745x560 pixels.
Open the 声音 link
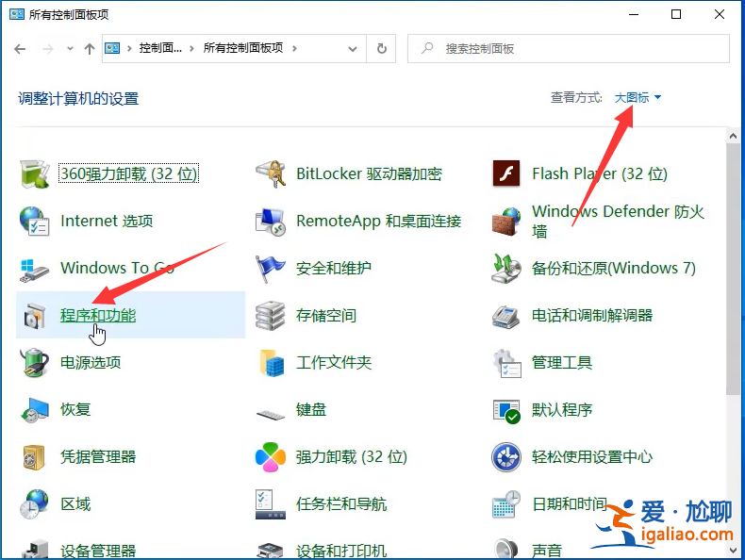tap(547, 551)
